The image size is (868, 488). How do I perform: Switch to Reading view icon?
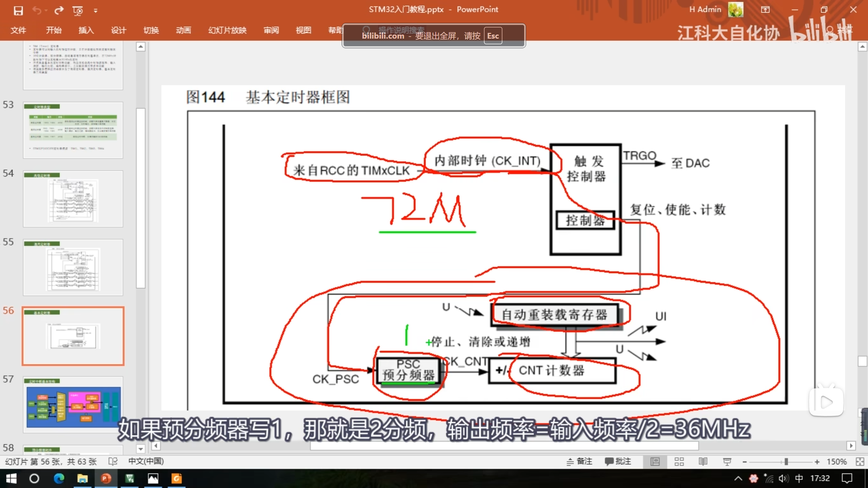pos(703,462)
